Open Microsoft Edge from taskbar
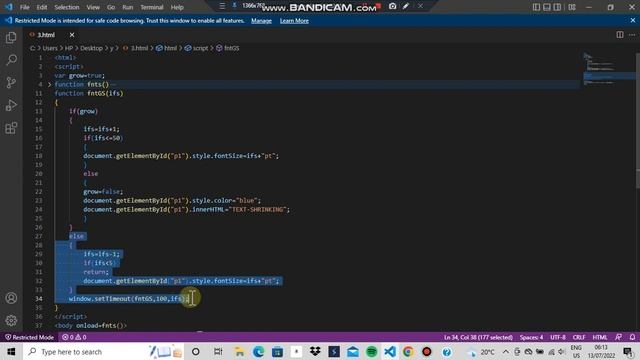 (258, 351)
